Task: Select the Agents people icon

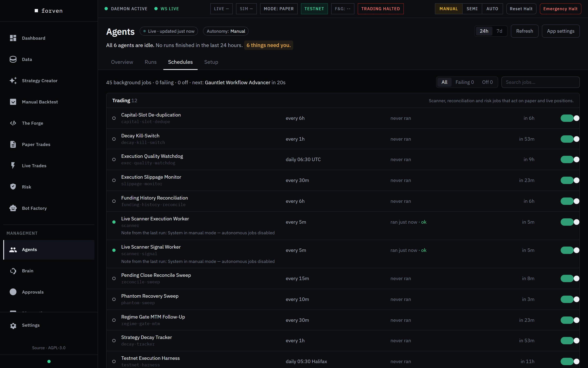Action: coord(13,249)
